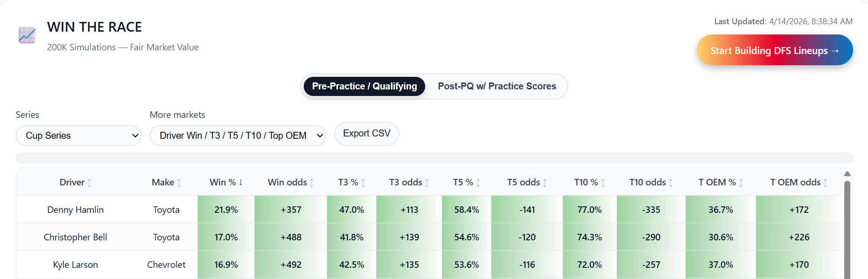Select the Denny Hamlin driver row
This screenshot has height=279, width=868.
pyautogui.click(x=75, y=210)
